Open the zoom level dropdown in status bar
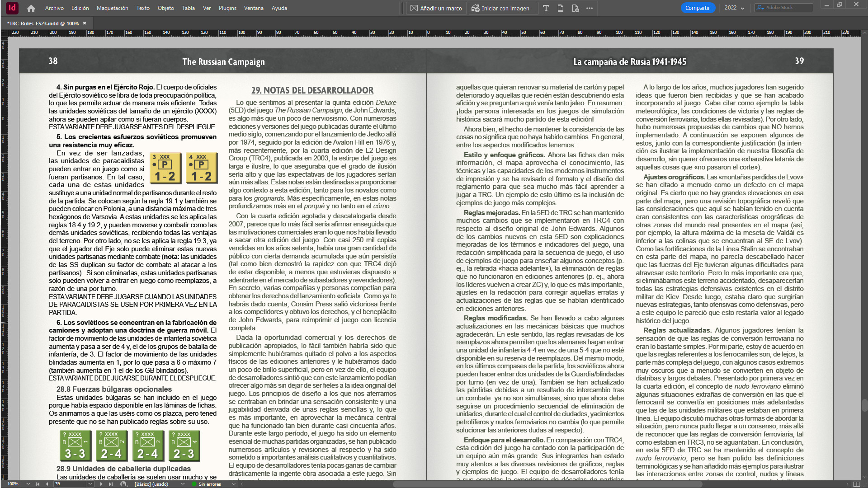This screenshot has height=488, width=868. pos(28,484)
